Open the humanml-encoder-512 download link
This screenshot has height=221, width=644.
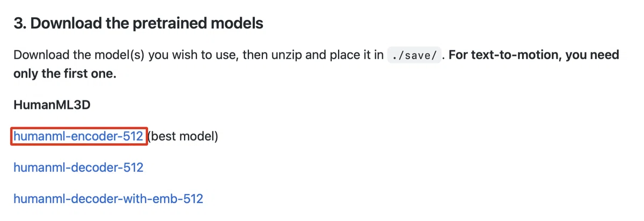click(x=78, y=137)
